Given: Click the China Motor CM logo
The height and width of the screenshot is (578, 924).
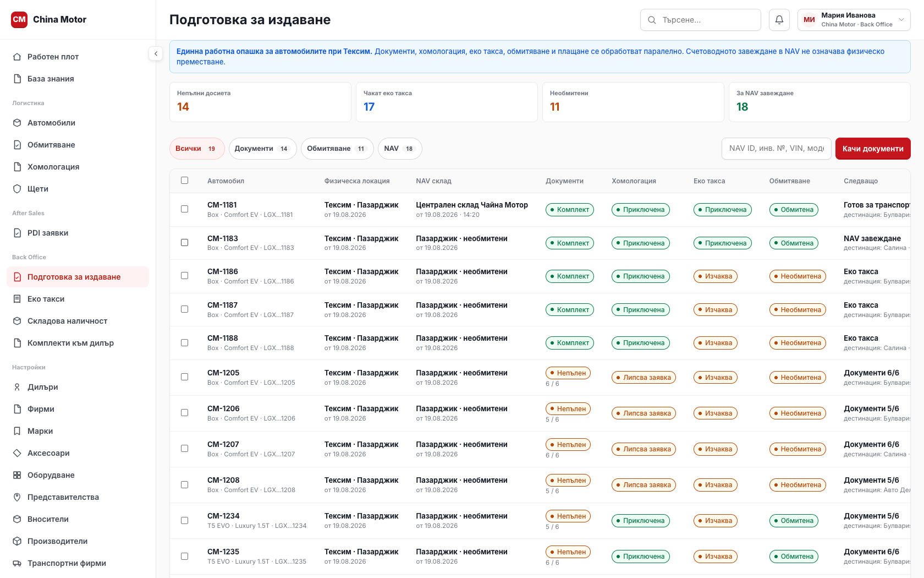Looking at the screenshot, I should point(19,19).
